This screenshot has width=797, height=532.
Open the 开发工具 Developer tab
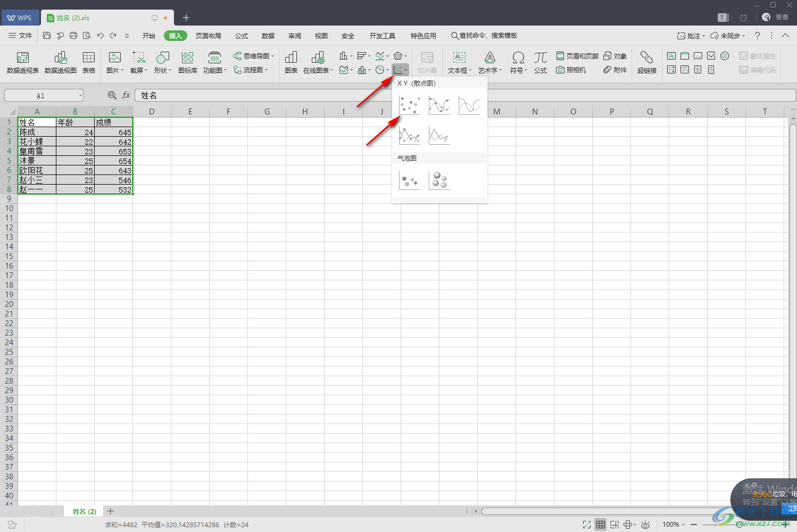[x=383, y=36]
